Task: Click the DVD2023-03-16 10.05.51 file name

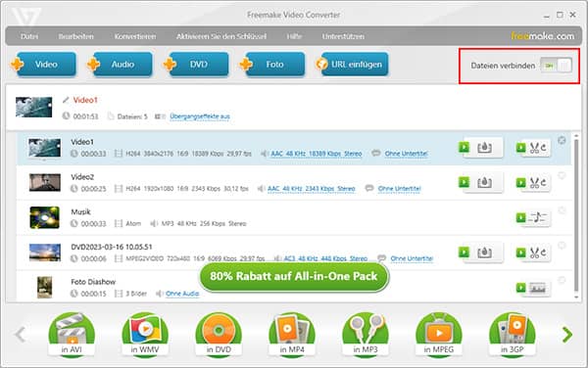Action: (112, 247)
